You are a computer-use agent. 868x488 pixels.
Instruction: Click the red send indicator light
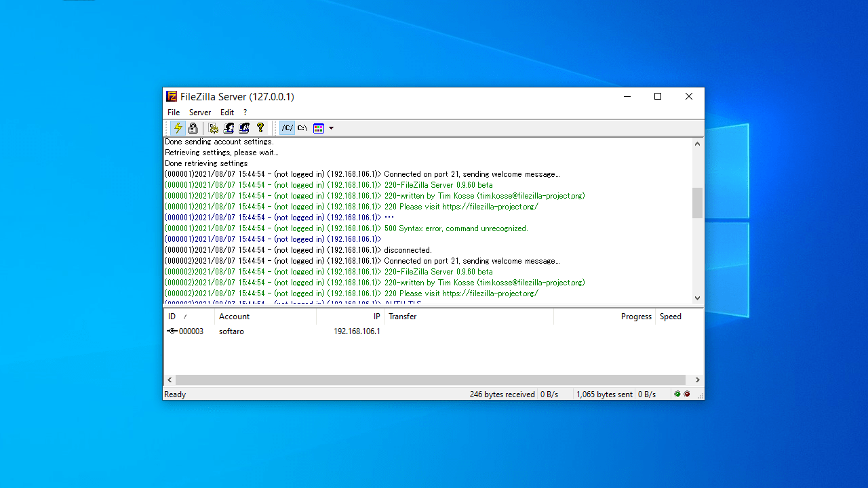[x=687, y=394]
